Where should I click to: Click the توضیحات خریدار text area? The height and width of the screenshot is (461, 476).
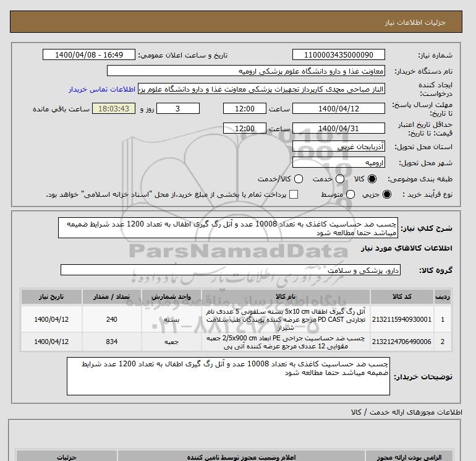click(228, 376)
